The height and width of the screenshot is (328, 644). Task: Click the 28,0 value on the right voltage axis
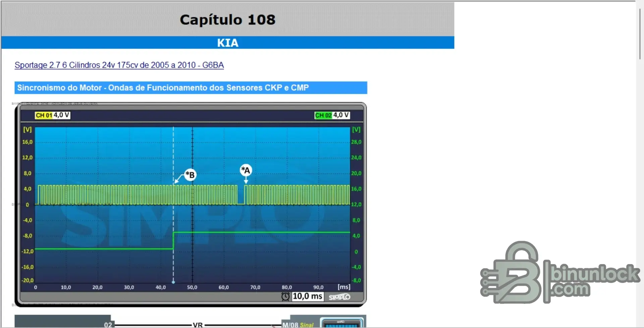click(356, 142)
